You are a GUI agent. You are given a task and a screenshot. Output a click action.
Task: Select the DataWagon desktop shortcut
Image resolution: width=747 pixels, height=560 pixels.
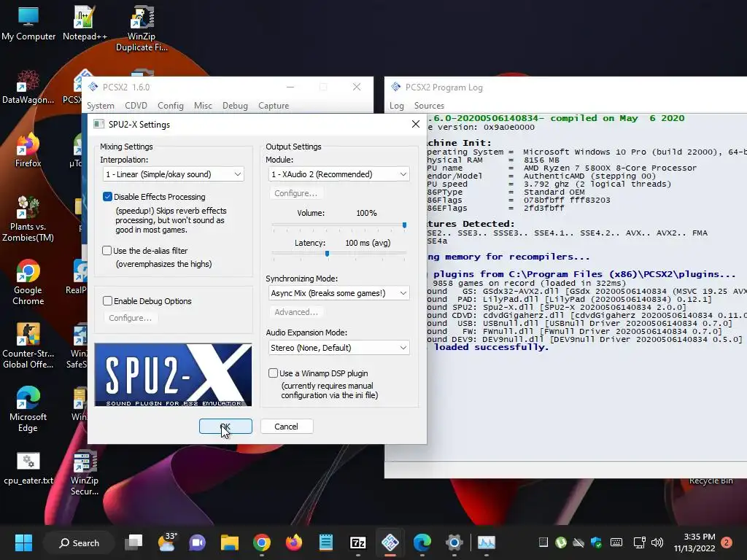[x=28, y=87]
